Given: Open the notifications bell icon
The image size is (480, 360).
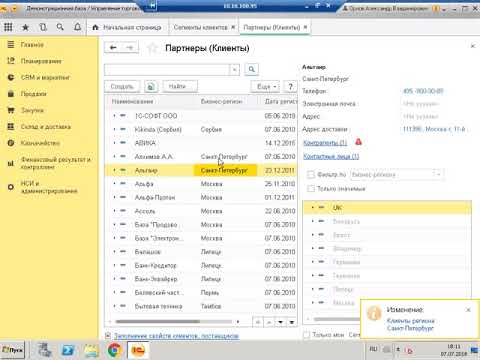Looking at the screenshot, I should tap(77, 27).
